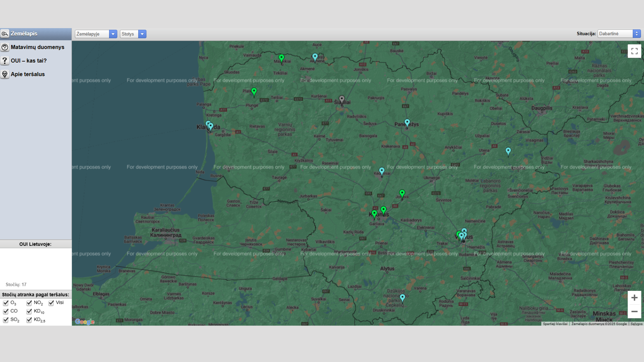The width and height of the screenshot is (644, 362).
Task: Click the Žemėlapis map icon
Action: (x=5, y=34)
